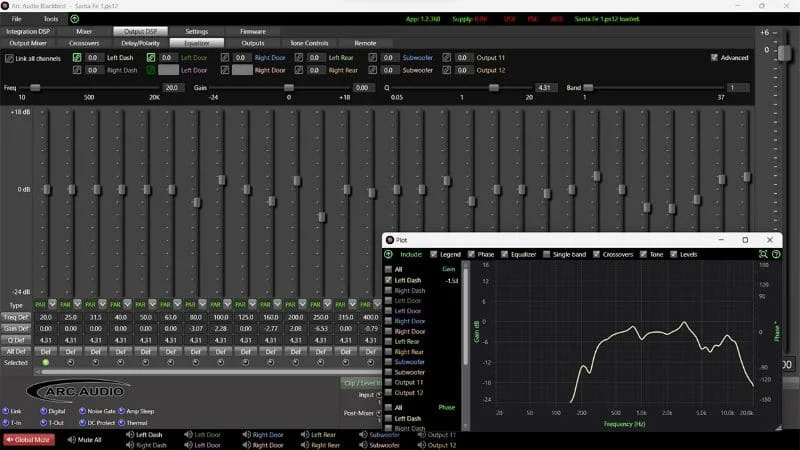This screenshot has width=800, height=450.
Task: Click Def button under the 80.0 Hz band
Action: coord(195,352)
